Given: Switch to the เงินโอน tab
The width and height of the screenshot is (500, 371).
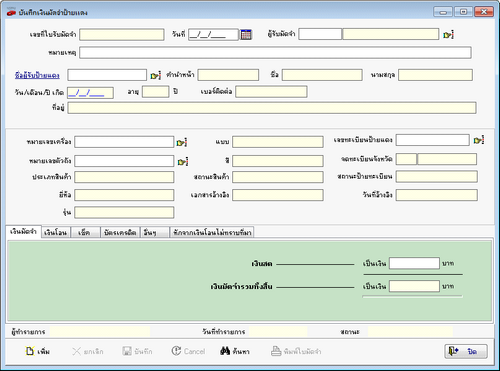Looking at the screenshot, I should point(56,232).
